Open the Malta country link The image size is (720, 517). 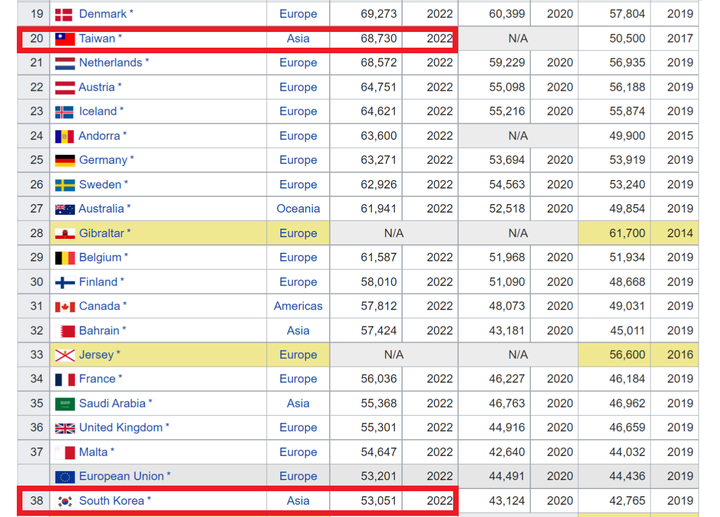pyautogui.click(x=93, y=452)
